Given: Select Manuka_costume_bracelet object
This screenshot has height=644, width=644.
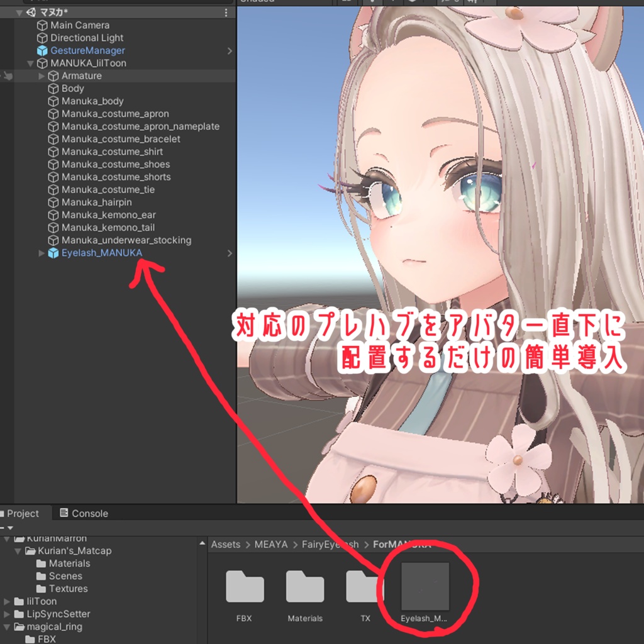Looking at the screenshot, I should [x=121, y=139].
